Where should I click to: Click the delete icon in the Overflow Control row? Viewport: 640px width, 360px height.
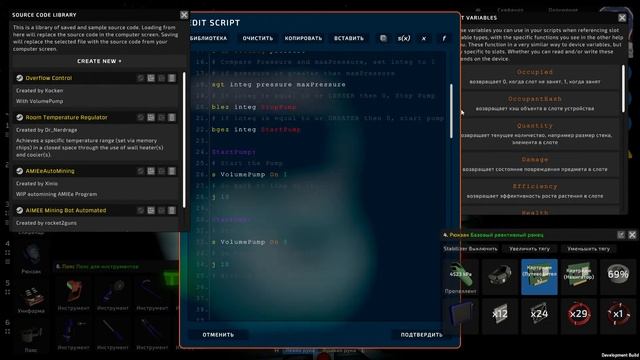pyautogui.click(x=172, y=78)
